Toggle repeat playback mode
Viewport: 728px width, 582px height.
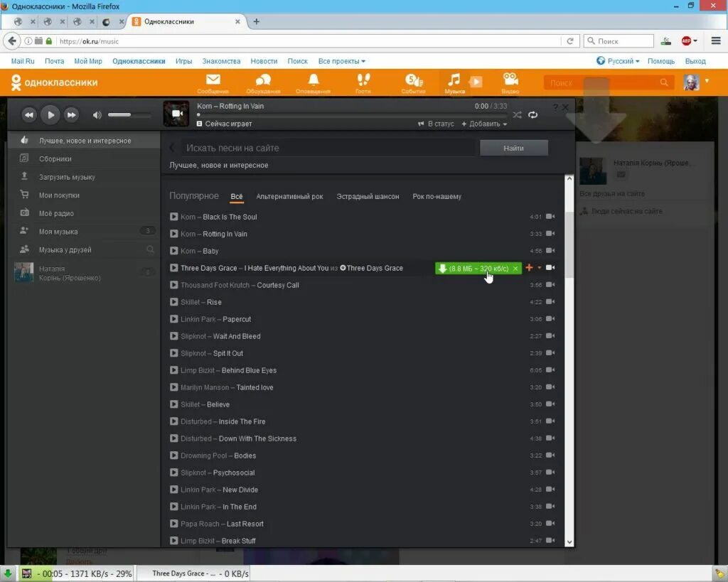[533, 114]
